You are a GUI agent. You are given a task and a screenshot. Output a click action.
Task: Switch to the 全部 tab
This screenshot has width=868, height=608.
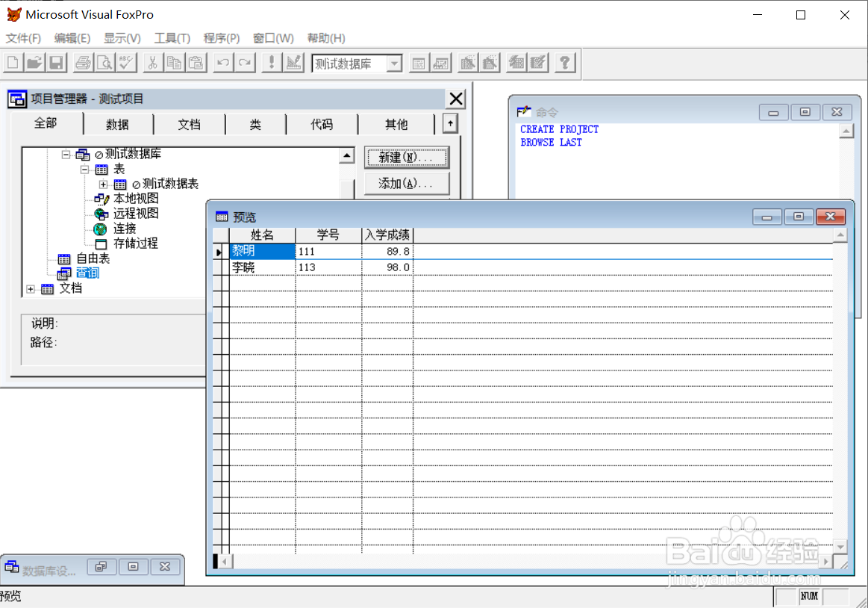click(x=46, y=123)
